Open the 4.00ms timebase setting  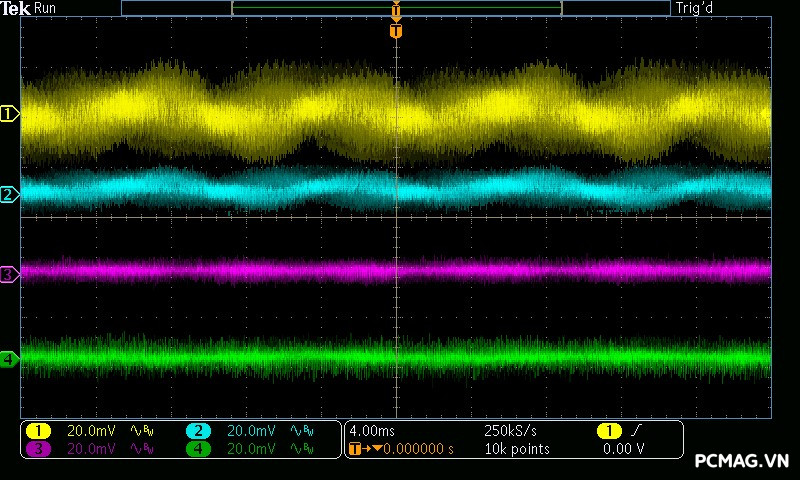(x=375, y=431)
